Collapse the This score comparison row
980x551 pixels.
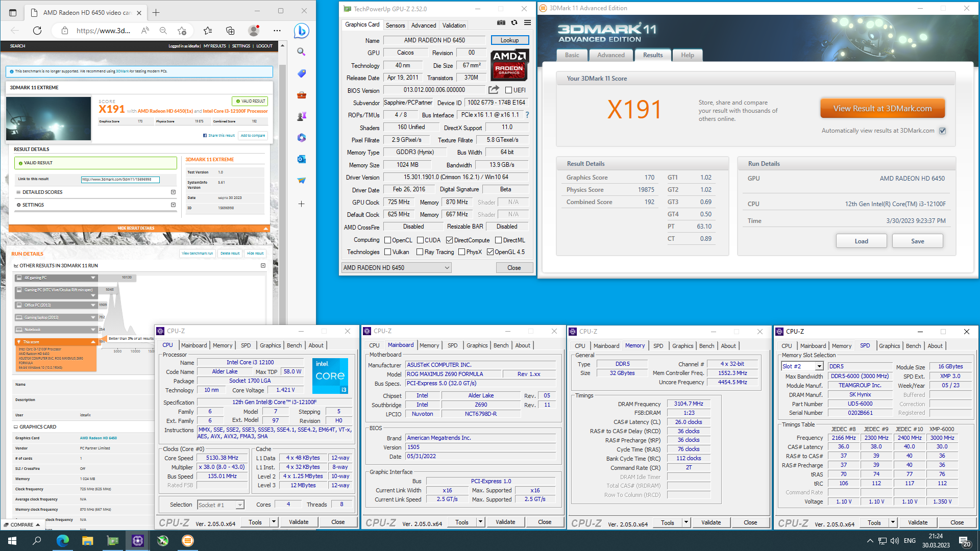tap(93, 342)
